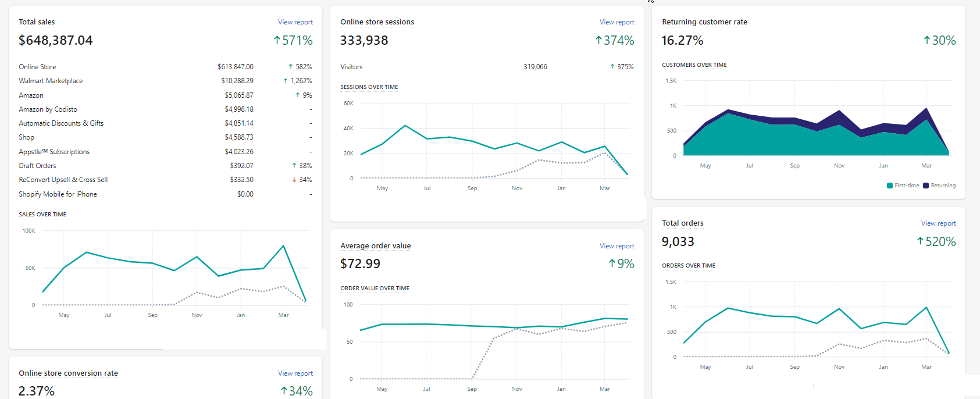Open the Total orders View report link
This screenshot has width=980, height=399.
938,223
